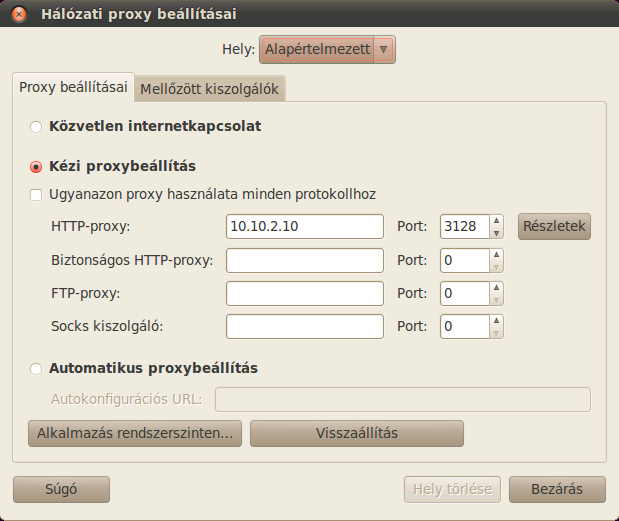Enable Ugyanazon proxy használata minden protokollhoz
This screenshot has height=521, width=619.
(36, 195)
